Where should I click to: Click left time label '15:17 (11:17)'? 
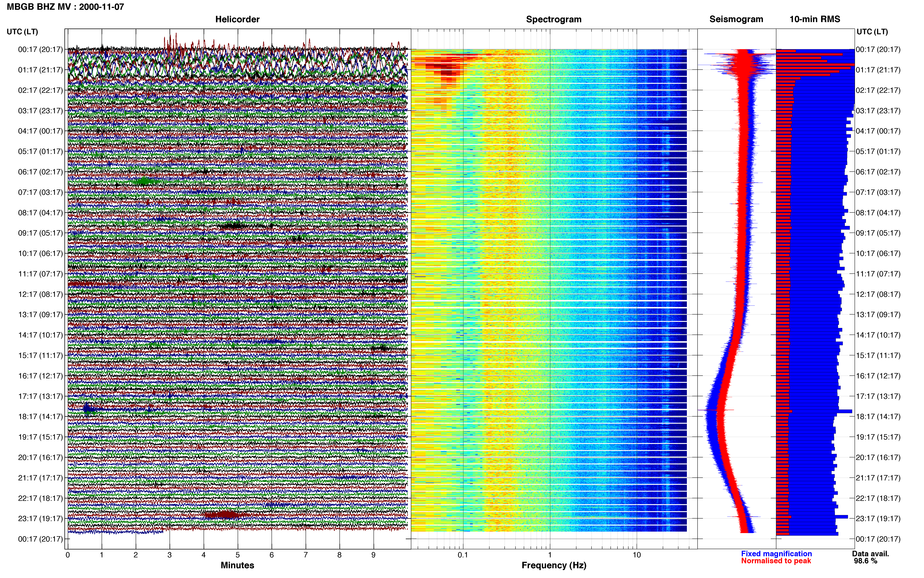click(x=40, y=355)
